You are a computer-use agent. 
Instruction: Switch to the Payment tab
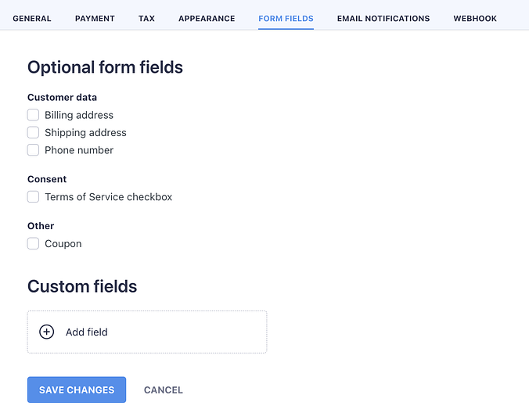[x=95, y=19]
